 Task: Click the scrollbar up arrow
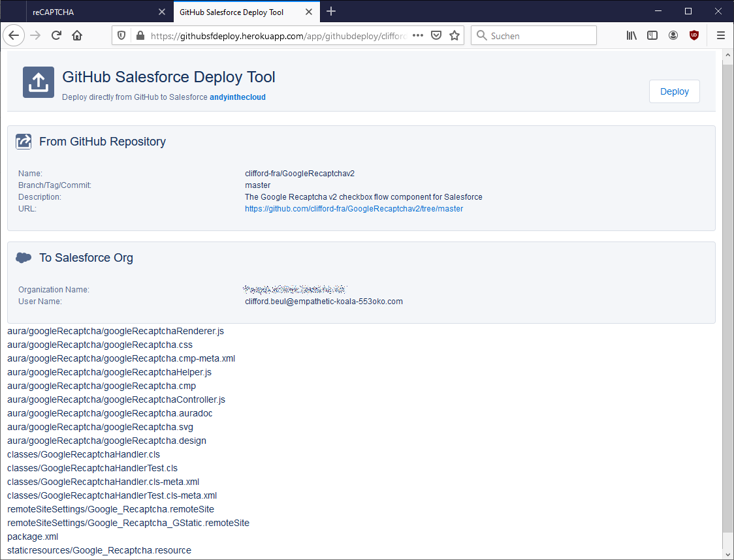pos(727,55)
